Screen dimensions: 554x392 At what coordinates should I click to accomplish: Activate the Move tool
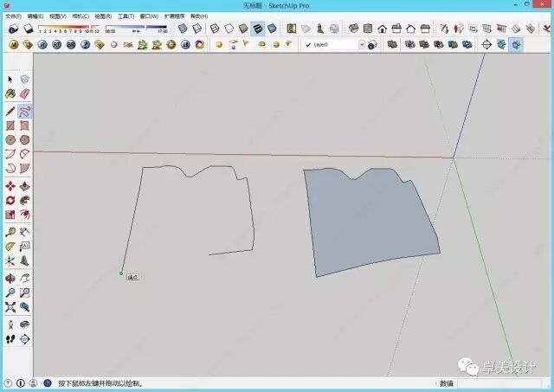point(10,186)
